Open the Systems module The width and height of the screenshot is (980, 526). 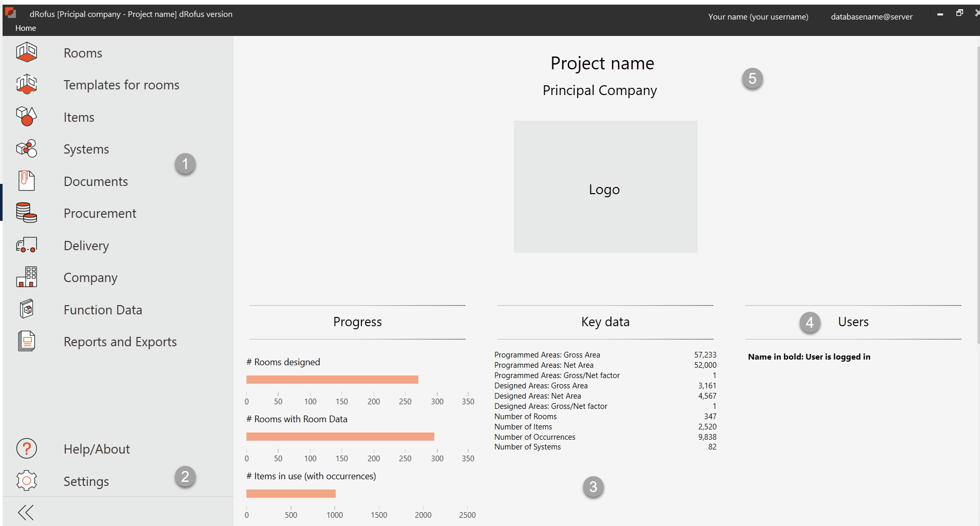pos(86,149)
